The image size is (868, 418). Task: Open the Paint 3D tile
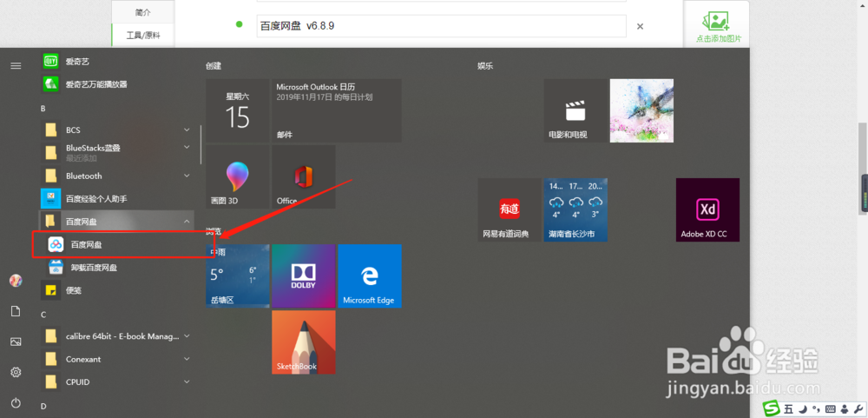click(238, 177)
